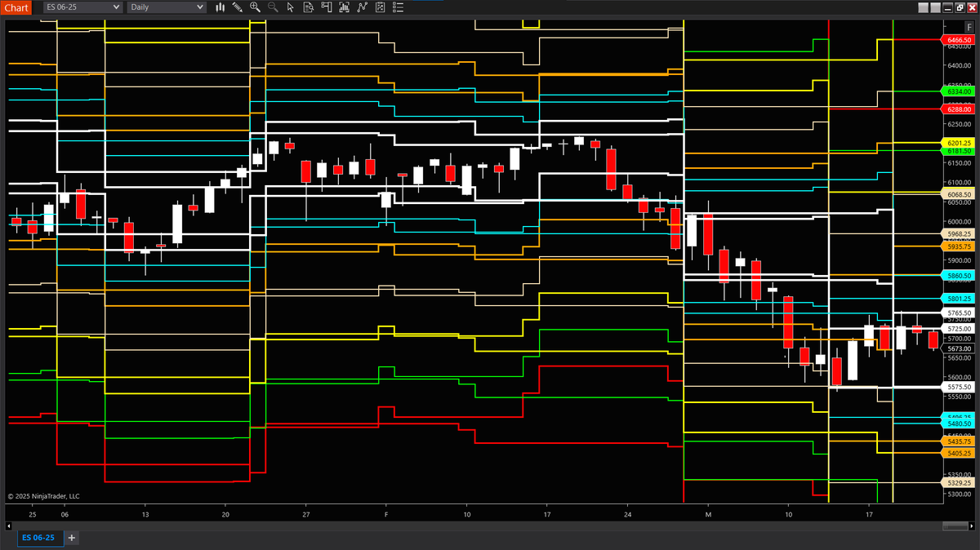
Task: Open the ES 06-25 instrument dropdown
Action: [82, 7]
